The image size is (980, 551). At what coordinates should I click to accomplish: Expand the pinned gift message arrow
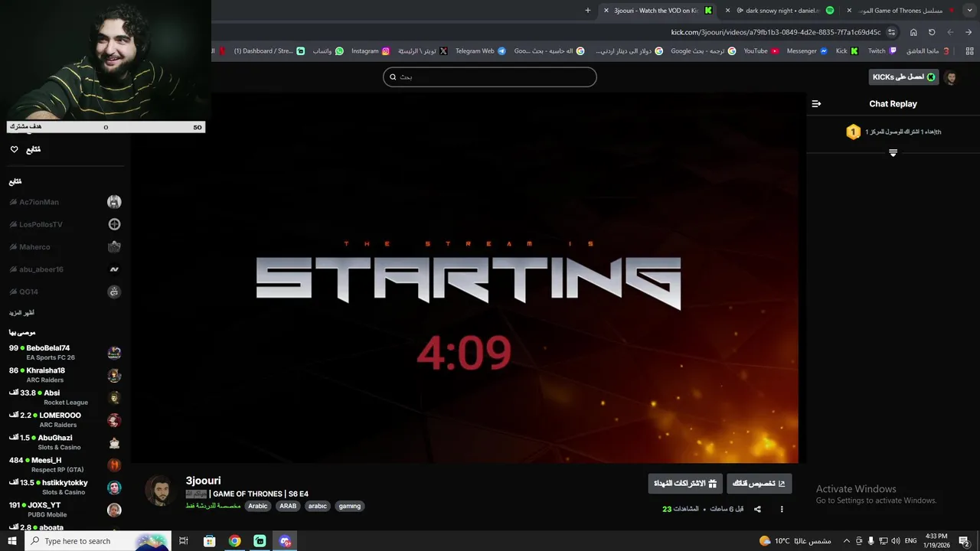(x=893, y=153)
